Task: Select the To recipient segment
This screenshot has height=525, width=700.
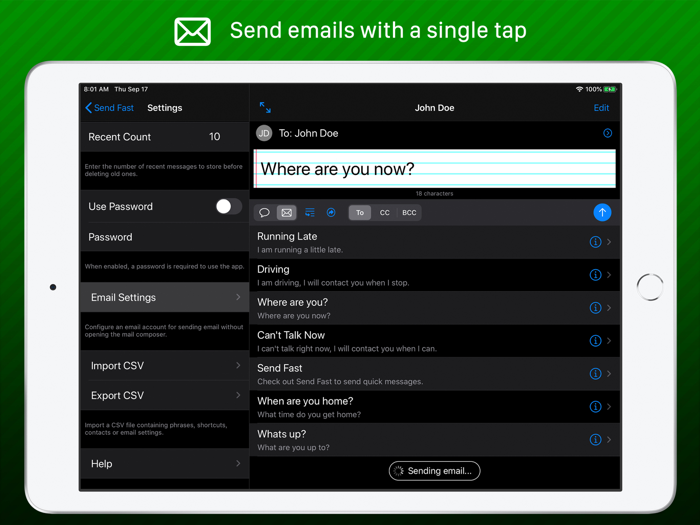Action: click(360, 212)
